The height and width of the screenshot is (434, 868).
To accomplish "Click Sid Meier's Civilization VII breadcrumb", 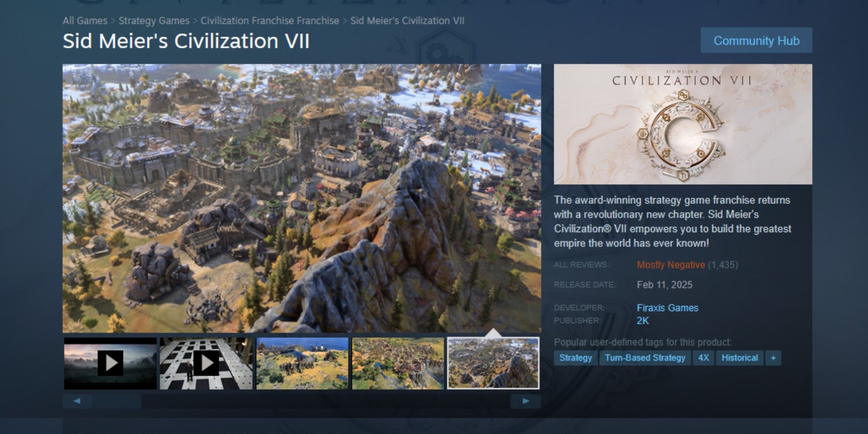I will tap(407, 20).
